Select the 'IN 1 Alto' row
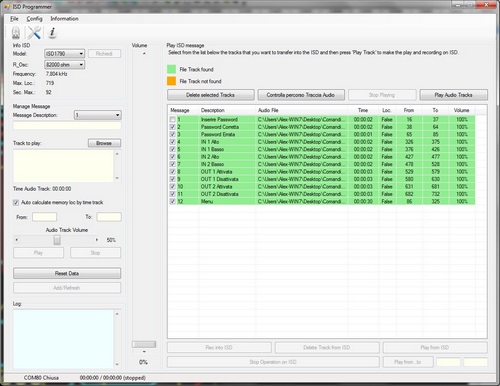The image size is (500, 386). (322, 142)
